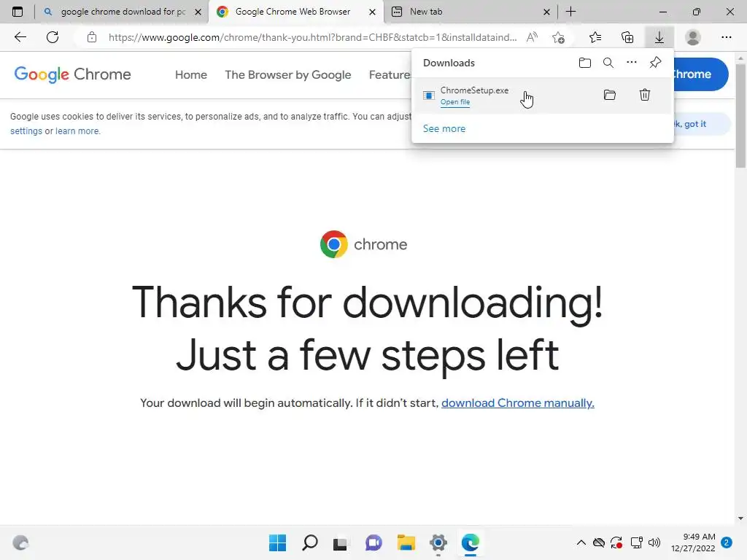Image resolution: width=747 pixels, height=560 pixels.
Task: Click the Downloads panel title
Action: (449, 63)
